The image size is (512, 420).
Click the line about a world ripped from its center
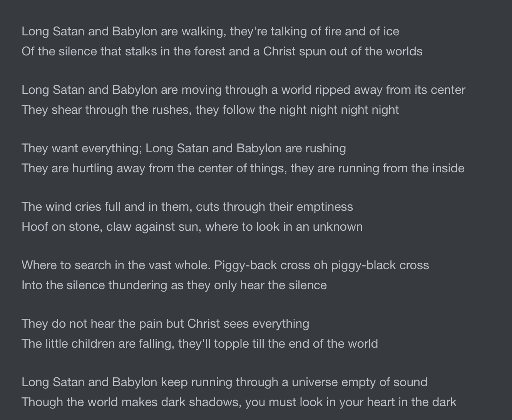tap(243, 90)
